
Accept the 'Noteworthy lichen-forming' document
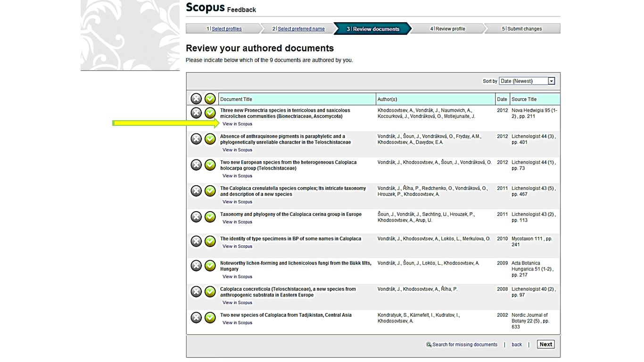210,266
